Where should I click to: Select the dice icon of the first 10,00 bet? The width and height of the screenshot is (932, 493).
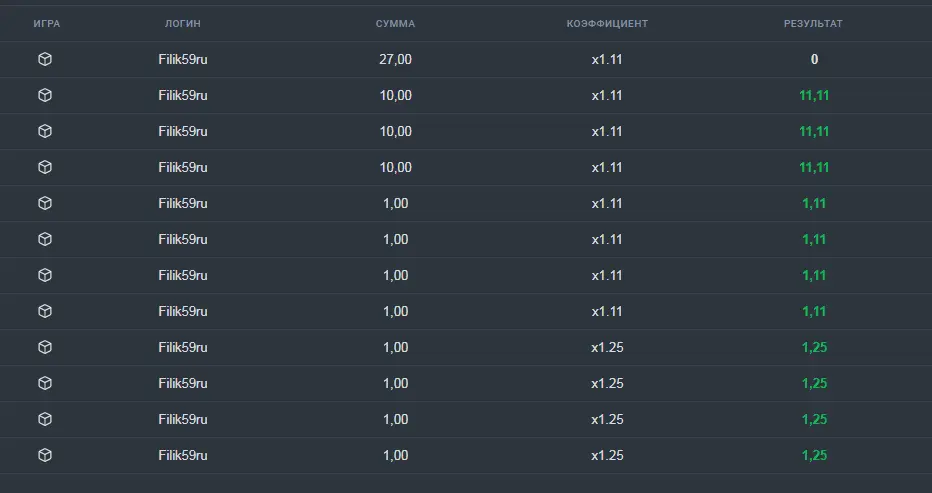tap(45, 95)
